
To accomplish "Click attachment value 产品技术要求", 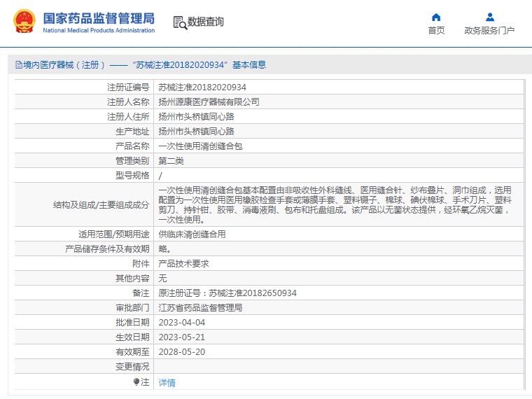I will (183, 264).
